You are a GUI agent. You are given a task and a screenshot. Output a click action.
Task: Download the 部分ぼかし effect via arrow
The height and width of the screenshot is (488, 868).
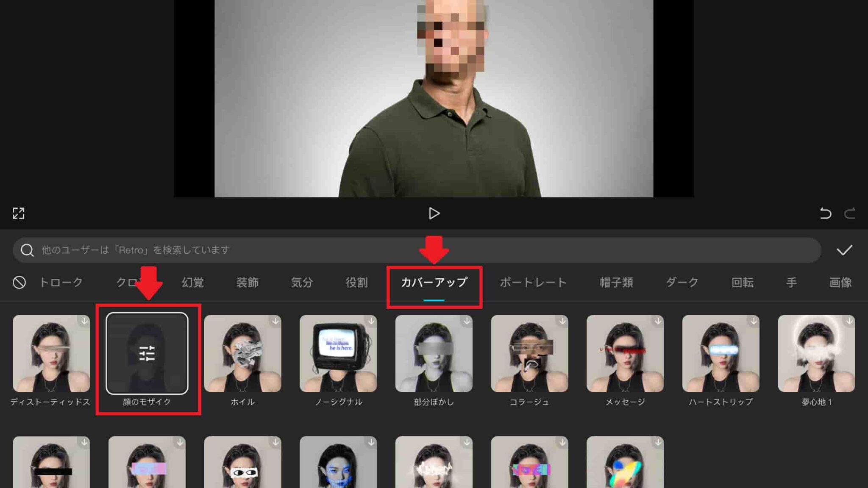point(467,321)
